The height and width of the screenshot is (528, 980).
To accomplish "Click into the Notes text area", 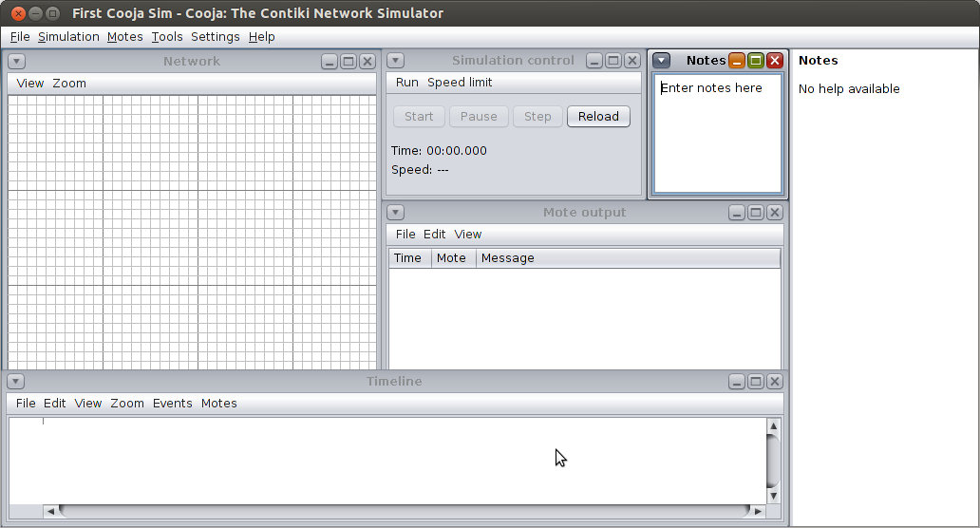I will click(x=718, y=133).
